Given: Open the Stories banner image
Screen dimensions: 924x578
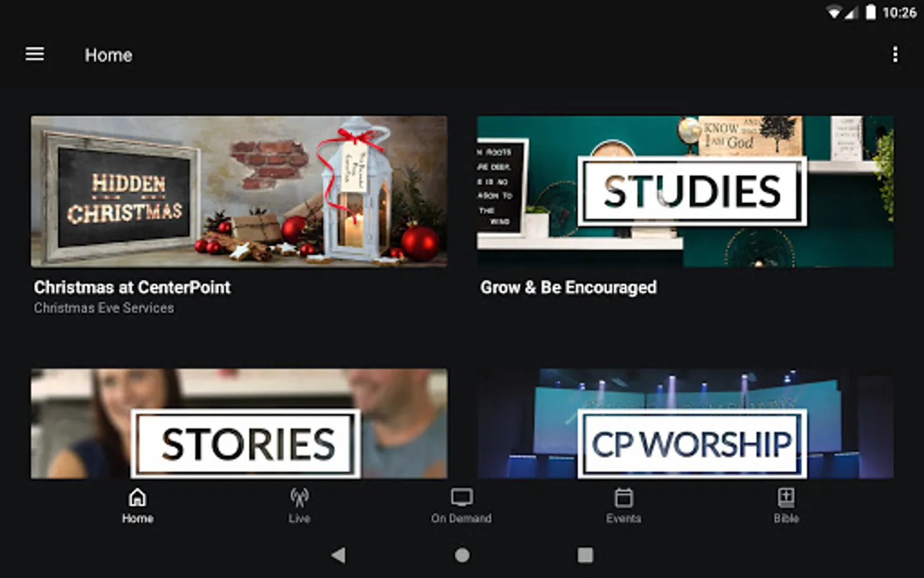Looking at the screenshot, I should pyautogui.click(x=239, y=424).
